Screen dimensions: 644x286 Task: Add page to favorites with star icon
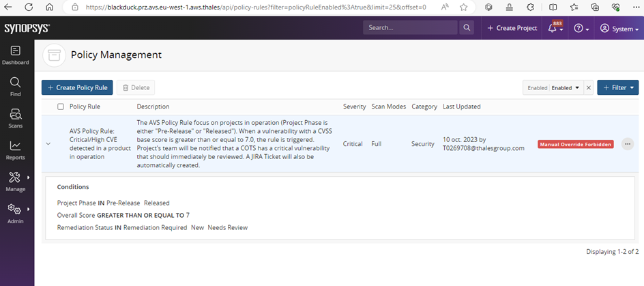[464, 7]
